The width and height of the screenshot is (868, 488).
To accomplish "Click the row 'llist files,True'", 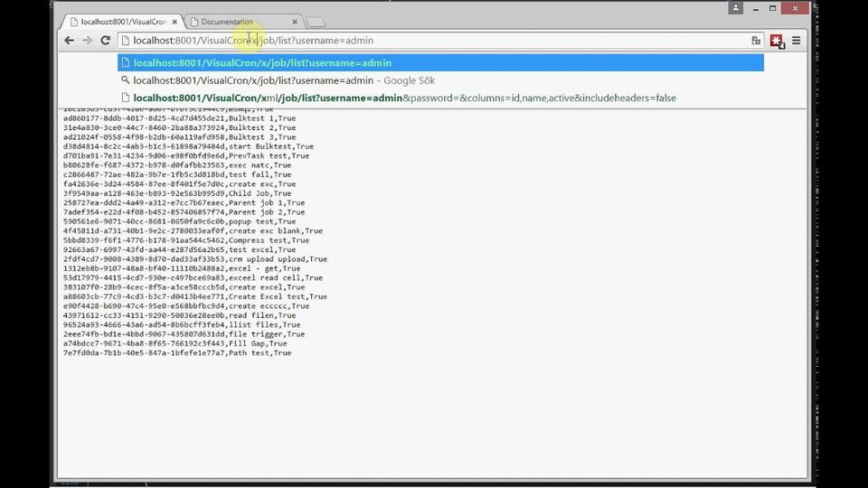I will point(182,325).
